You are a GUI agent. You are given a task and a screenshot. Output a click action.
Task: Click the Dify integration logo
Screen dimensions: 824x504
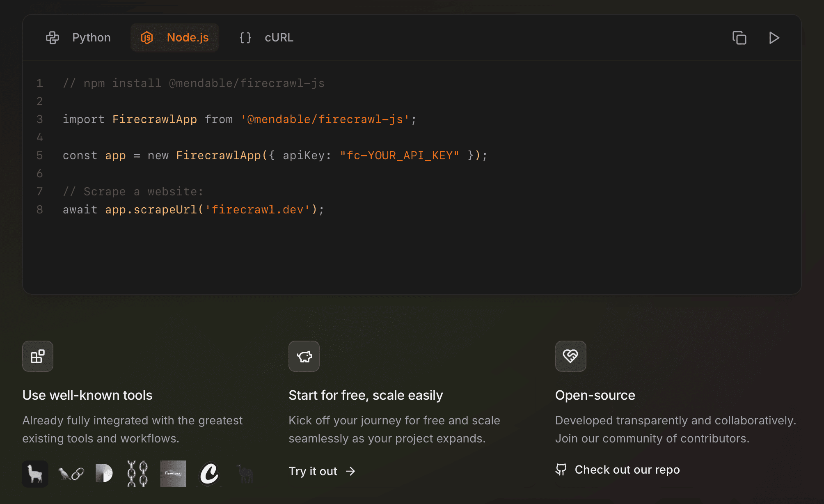[x=104, y=474]
